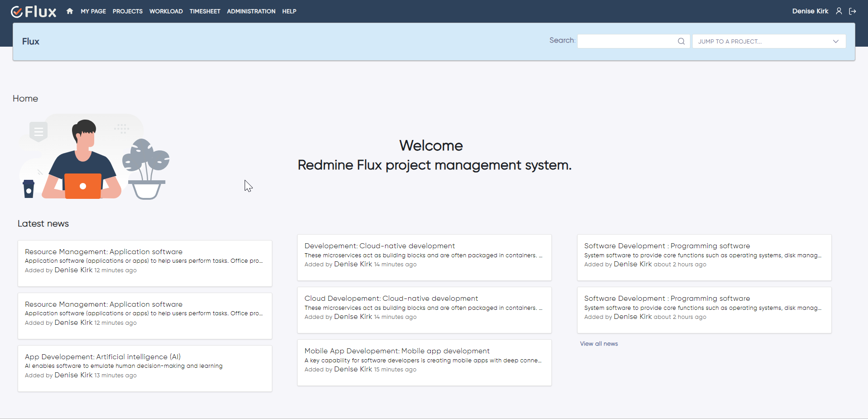Open first Software Development Programming software news
Screen dimensions: 868x419
[666, 246]
